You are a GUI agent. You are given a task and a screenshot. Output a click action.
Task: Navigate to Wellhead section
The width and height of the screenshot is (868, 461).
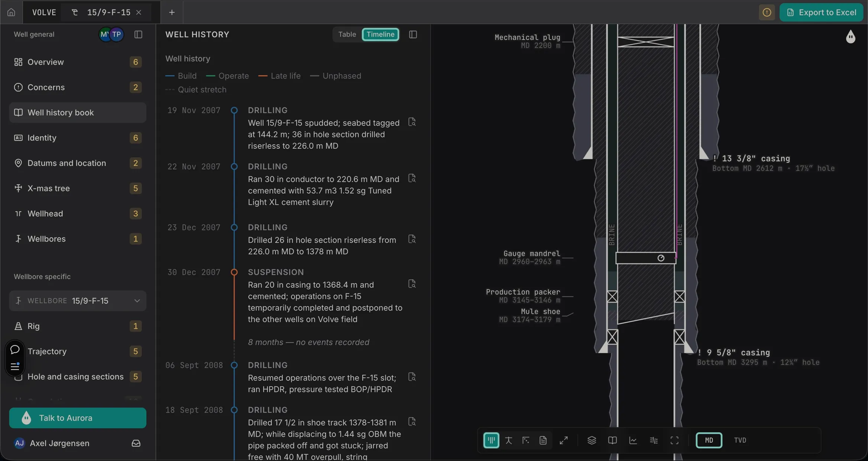pyautogui.click(x=78, y=214)
